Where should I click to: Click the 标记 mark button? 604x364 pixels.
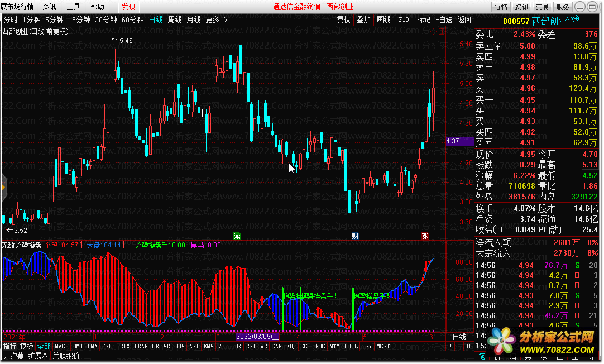(x=424, y=20)
